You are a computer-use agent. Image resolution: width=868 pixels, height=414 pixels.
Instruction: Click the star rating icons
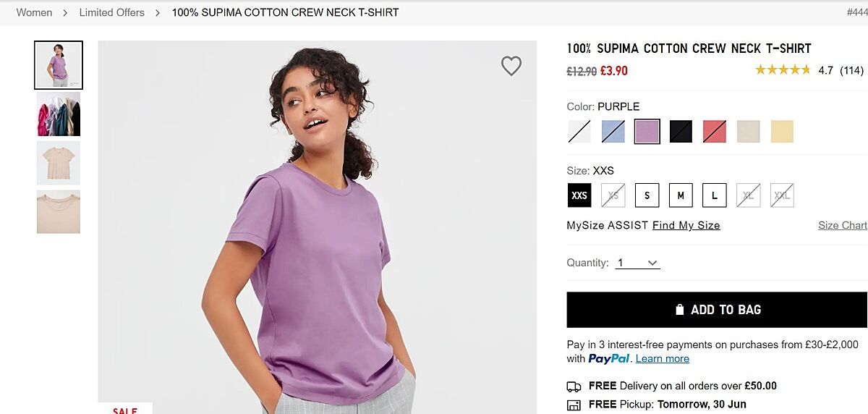(x=783, y=70)
